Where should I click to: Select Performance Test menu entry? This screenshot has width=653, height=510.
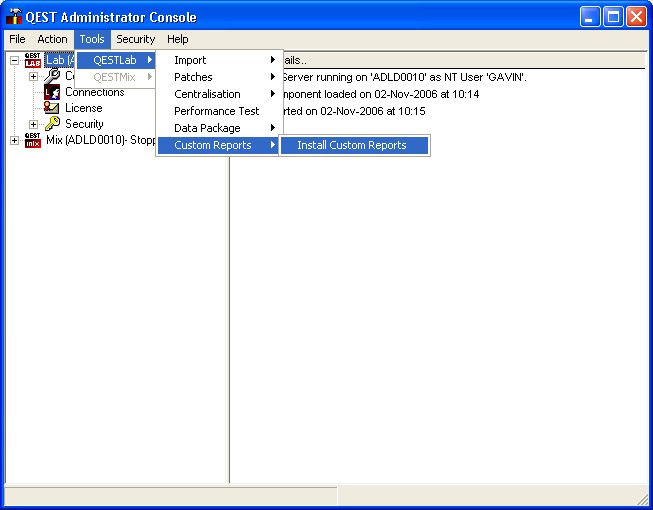point(216,111)
